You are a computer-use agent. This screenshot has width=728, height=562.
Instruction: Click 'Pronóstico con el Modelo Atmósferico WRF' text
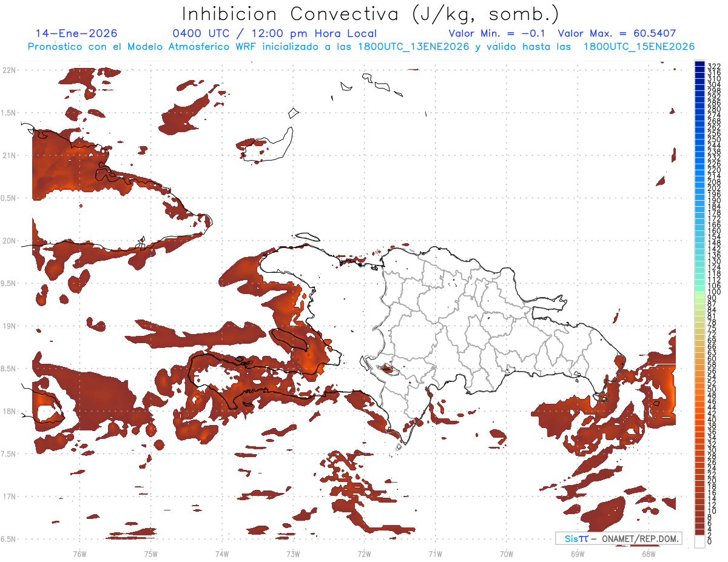click(143, 47)
